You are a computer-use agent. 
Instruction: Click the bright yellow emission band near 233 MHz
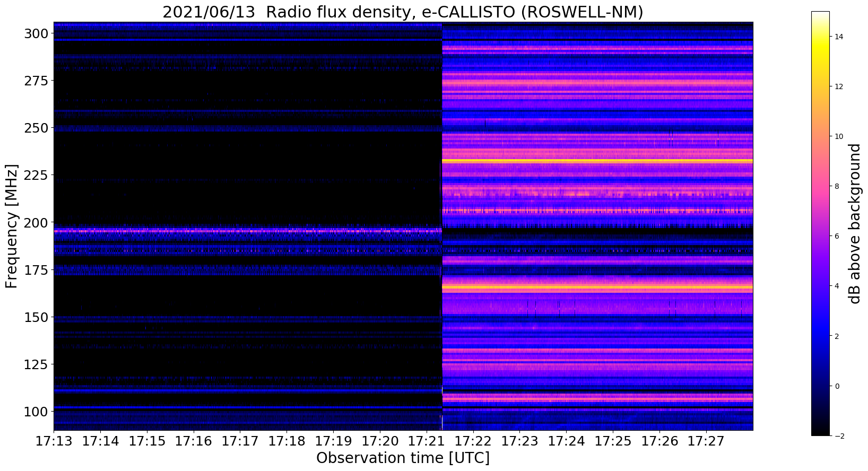597,161
